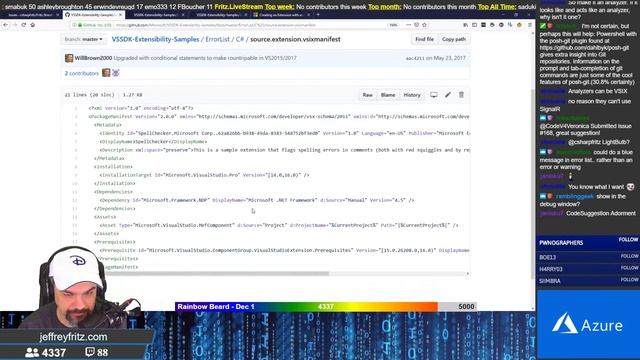Delete this file with the trash icon
Viewport: 640px width, 360px height.
pos(461,95)
